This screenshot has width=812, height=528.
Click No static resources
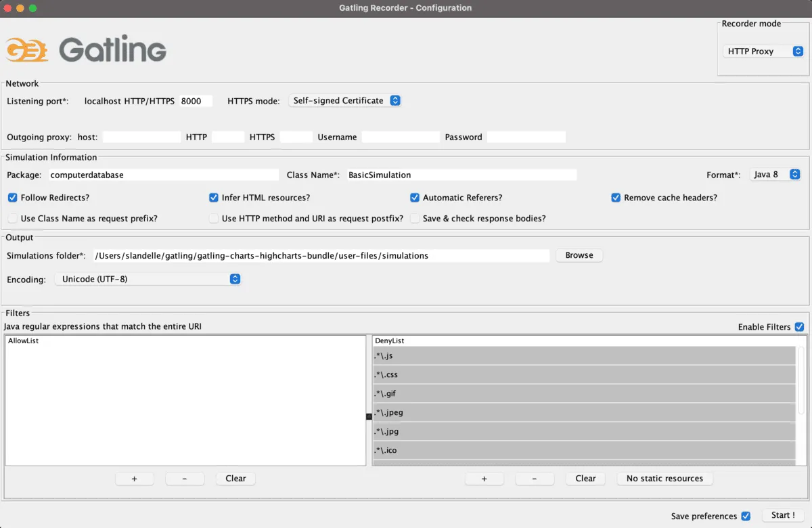[664, 479]
